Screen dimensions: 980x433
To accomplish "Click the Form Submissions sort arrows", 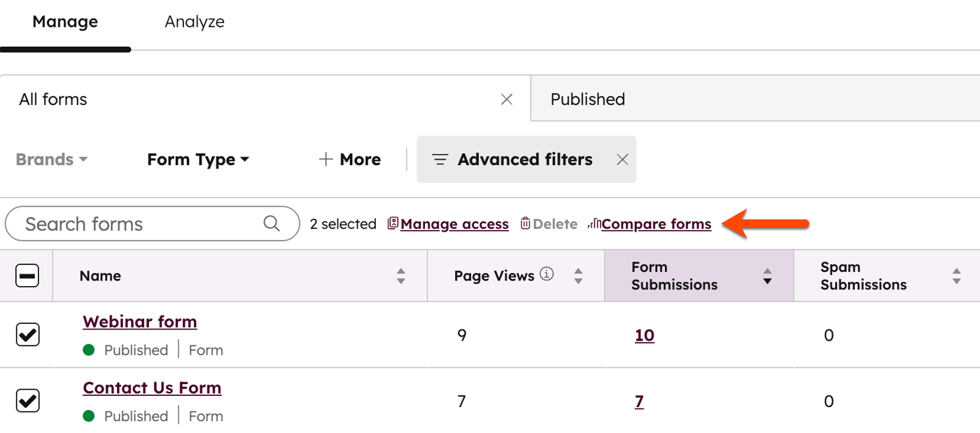I will pos(768,276).
